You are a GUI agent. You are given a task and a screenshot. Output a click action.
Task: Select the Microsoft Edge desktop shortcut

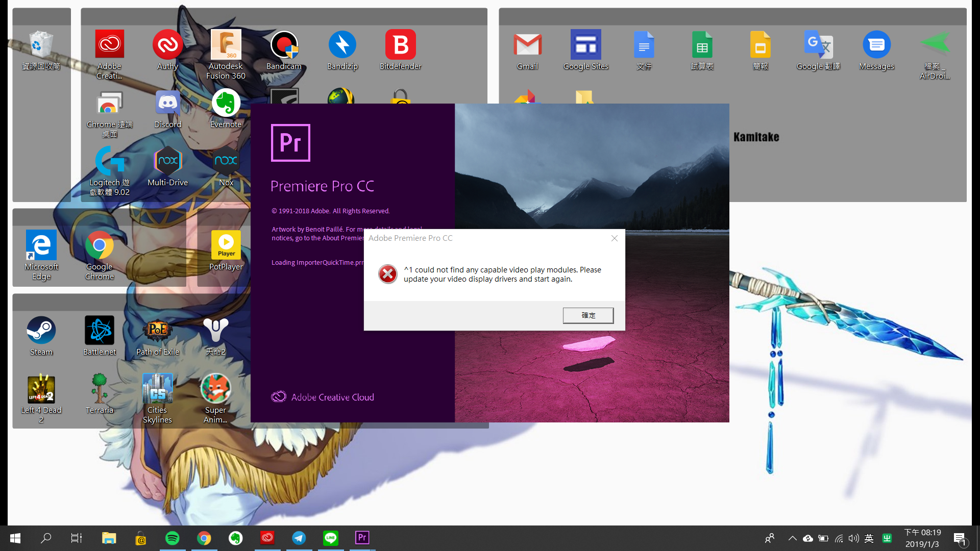pos(41,255)
